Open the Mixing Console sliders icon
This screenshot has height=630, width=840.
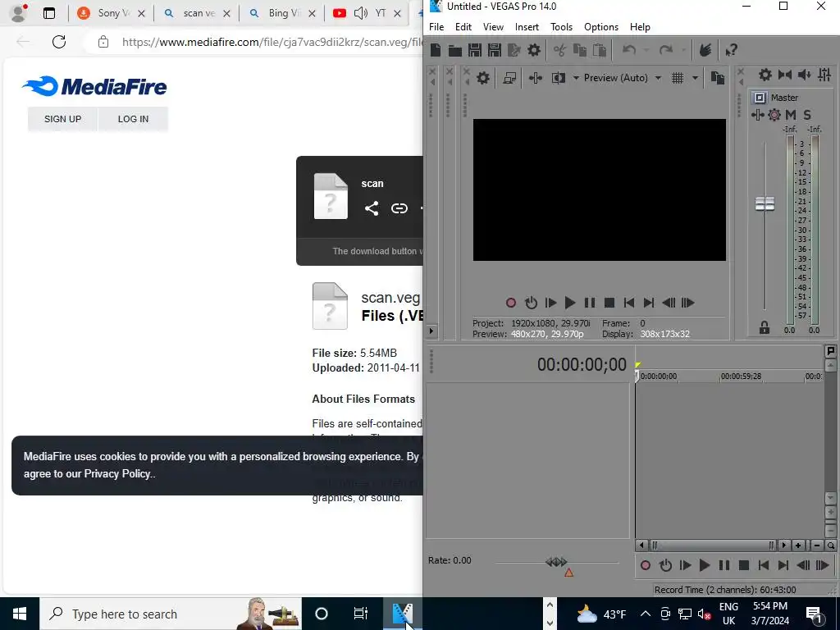click(824, 75)
